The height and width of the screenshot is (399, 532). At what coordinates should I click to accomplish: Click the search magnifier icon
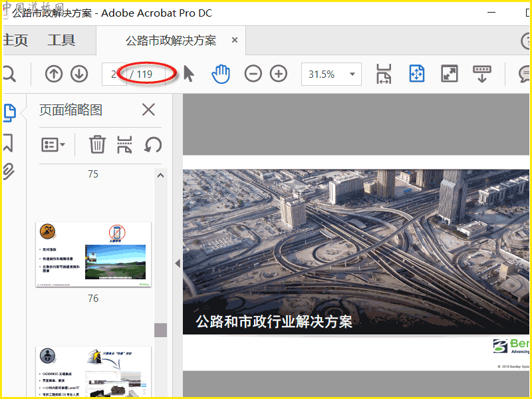coord(9,74)
